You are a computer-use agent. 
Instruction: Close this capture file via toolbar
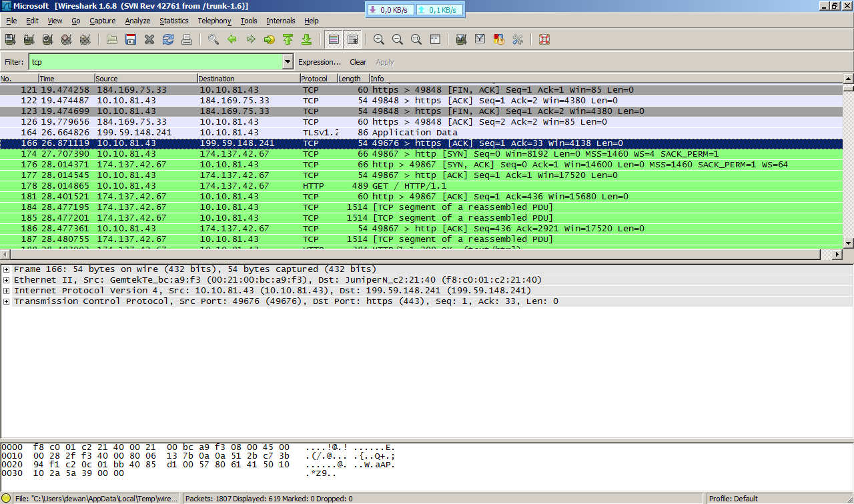(149, 39)
